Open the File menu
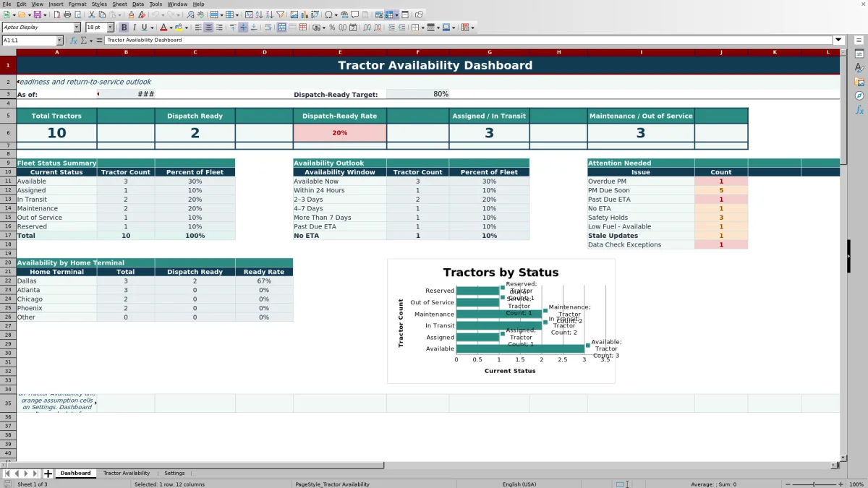The height and width of the screenshot is (488, 868). click(7, 4)
